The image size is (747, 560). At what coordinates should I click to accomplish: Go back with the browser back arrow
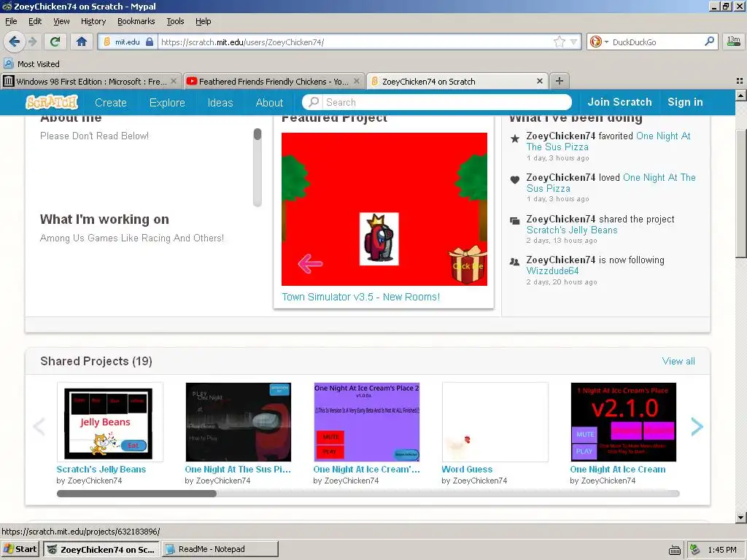[x=15, y=42]
